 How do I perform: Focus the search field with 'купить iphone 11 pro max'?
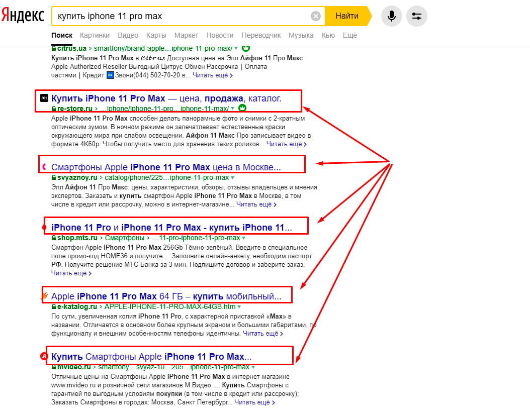(183, 16)
